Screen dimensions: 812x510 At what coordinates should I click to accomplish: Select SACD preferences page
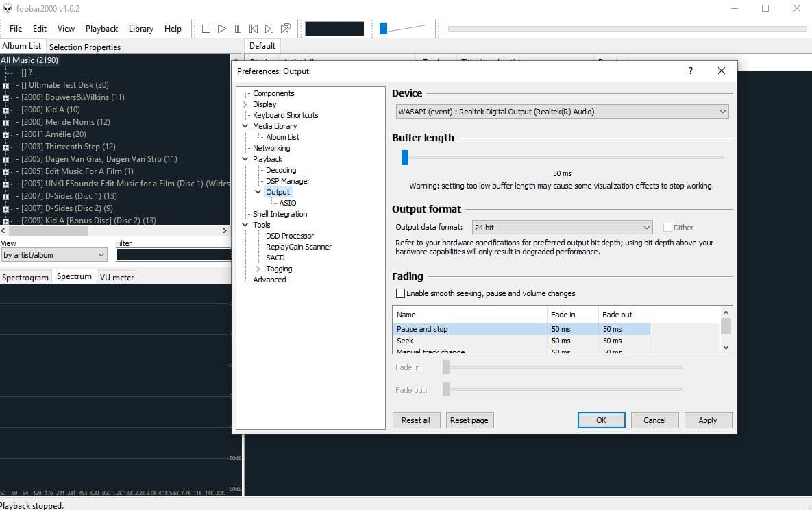tap(275, 258)
